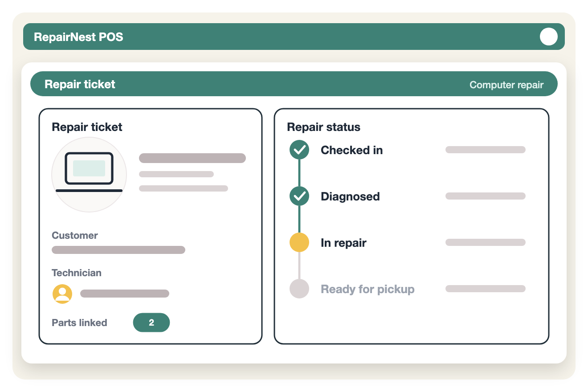This screenshot has height=392, width=588.
Task: Click the customer name placeholder bar
Action: click(x=118, y=250)
